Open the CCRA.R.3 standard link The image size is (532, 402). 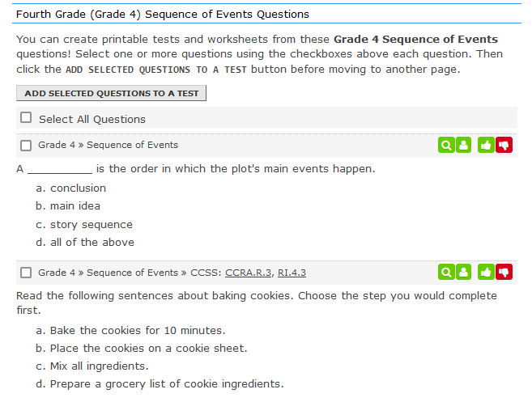tap(249, 273)
